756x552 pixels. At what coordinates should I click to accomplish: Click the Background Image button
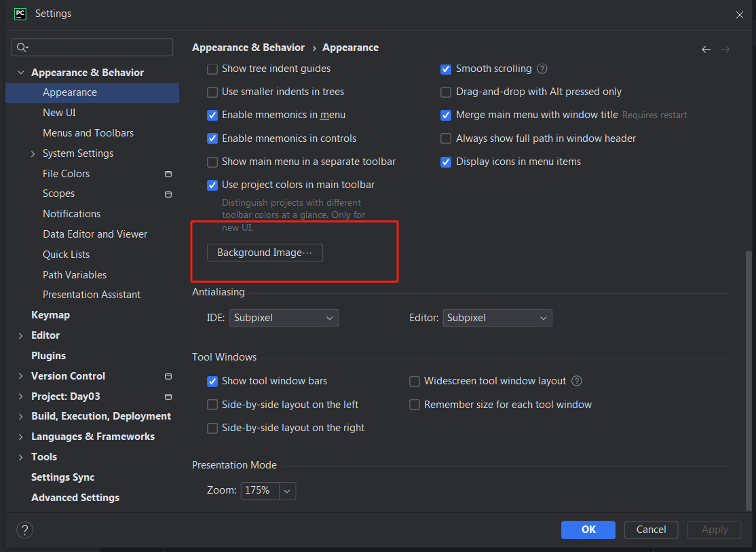(x=265, y=253)
